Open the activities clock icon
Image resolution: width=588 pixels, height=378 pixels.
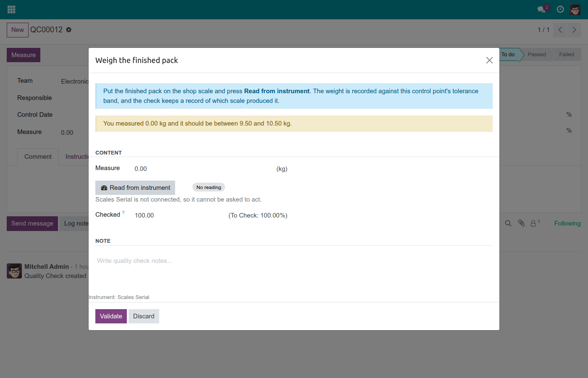[x=560, y=9]
